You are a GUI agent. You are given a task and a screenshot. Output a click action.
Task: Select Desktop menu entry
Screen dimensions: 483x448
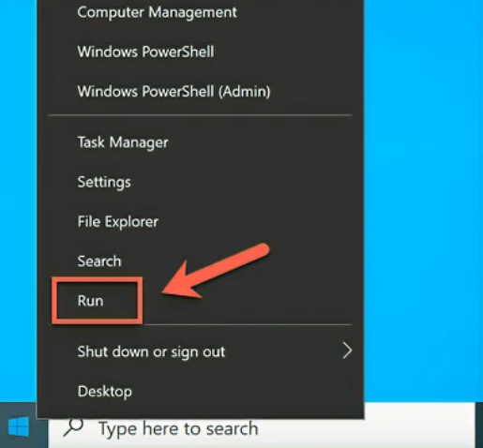point(200,392)
